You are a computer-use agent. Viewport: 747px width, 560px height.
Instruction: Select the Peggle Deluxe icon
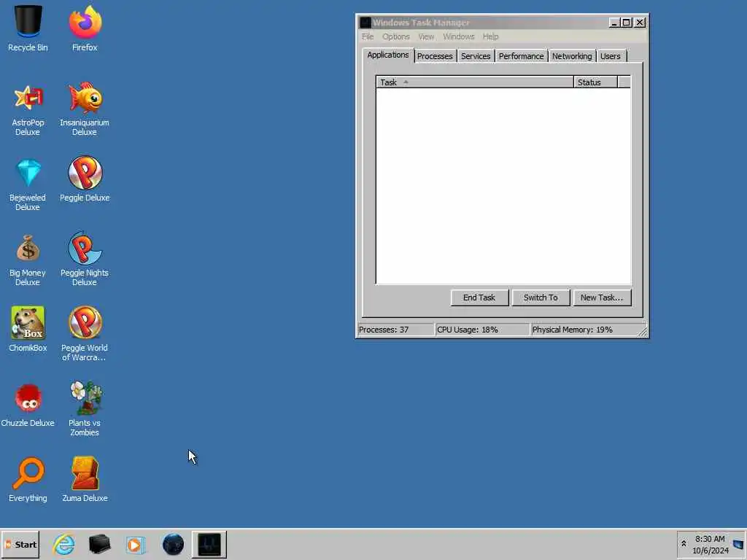[x=85, y=179]
